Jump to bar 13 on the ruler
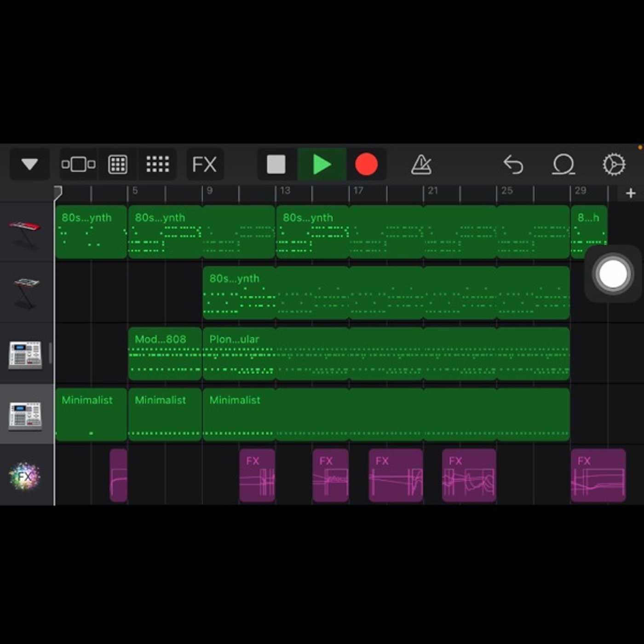 click(x=285, y=190)
